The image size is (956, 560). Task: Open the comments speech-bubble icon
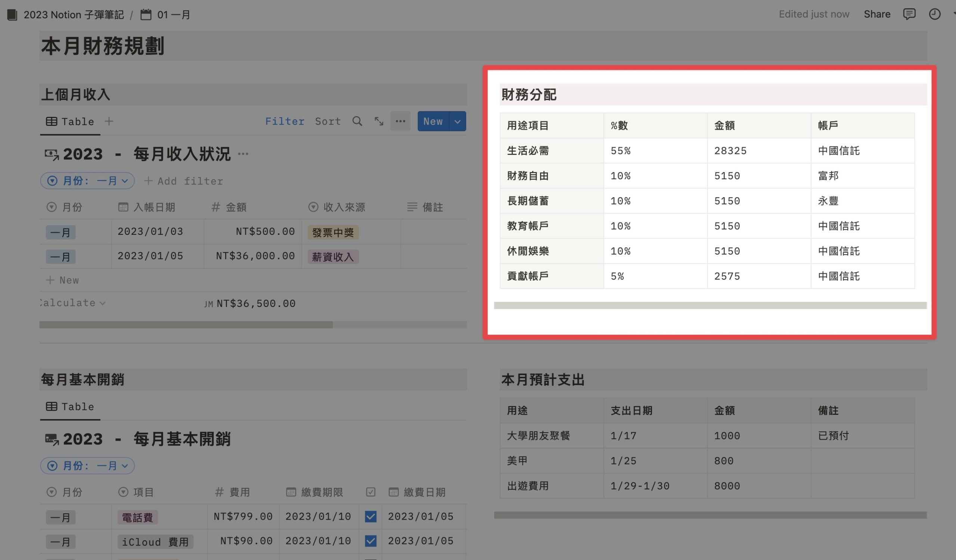coord(909,15)
